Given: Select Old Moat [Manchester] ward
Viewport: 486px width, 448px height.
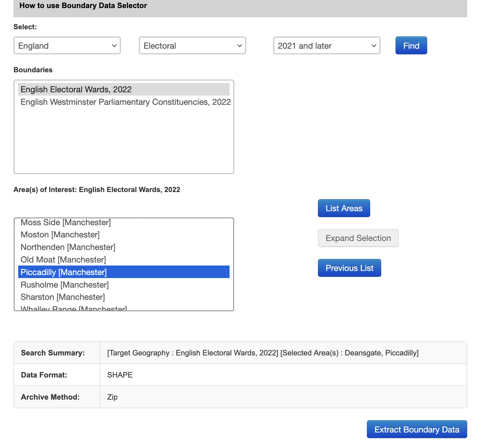Looking at the screenshot, I should [x=63, y=260].
